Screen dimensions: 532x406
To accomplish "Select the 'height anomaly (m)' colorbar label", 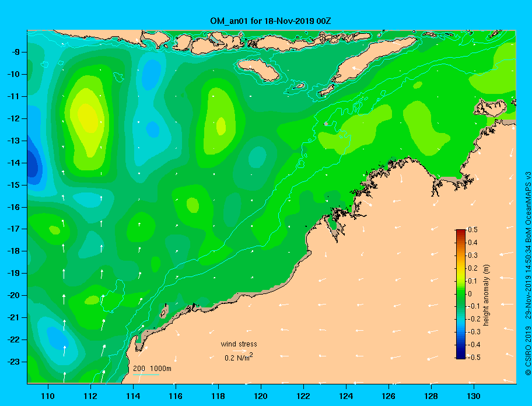I will coord(486,295).
